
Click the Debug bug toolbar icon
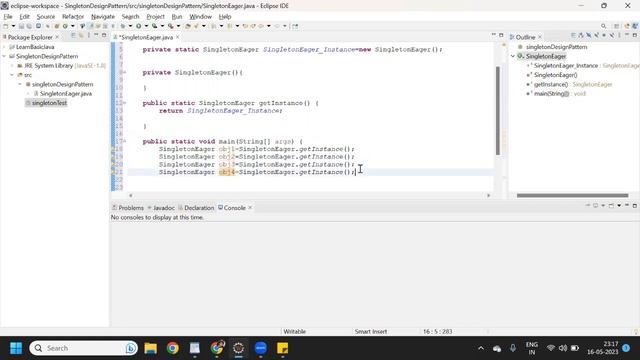123,26
